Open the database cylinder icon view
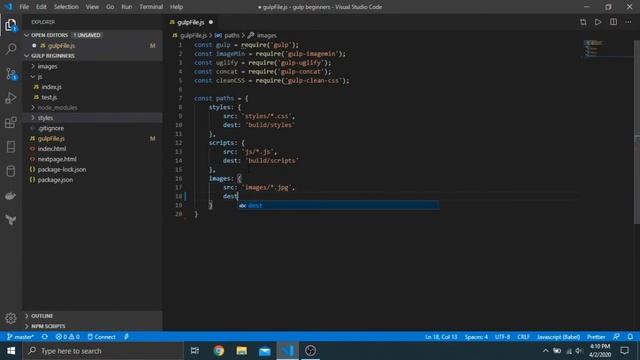The image size is (640, 360). pyautogui.click(x=11, y=171)
